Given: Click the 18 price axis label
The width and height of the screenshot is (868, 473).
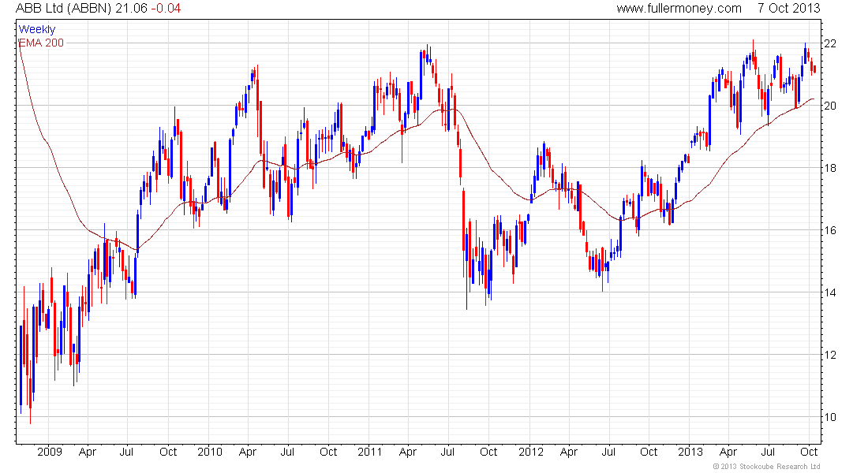Looking at the screenshot, I should [830, 168].
